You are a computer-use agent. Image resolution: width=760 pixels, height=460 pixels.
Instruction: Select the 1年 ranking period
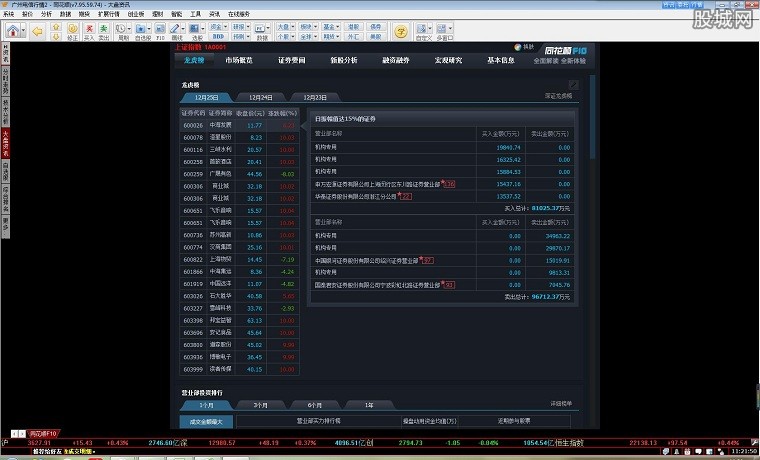click(x=368, y=405)
